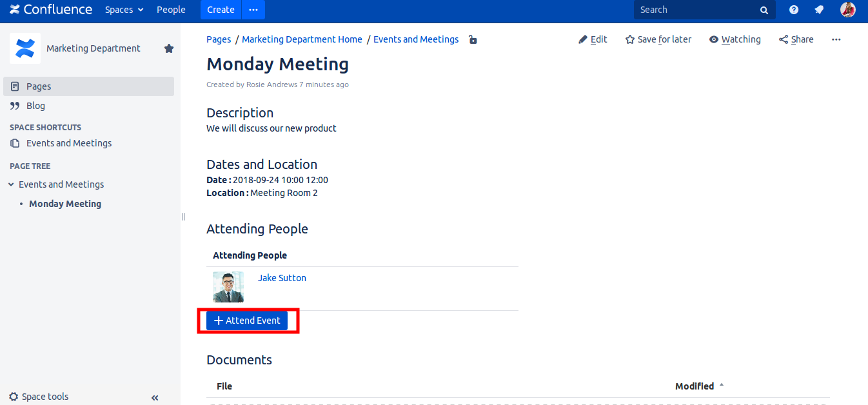Star the Marketing Department space
Image resolution: width=868 pixels, height=405 pixels.
pyautogui.click(x=169, y=48)
